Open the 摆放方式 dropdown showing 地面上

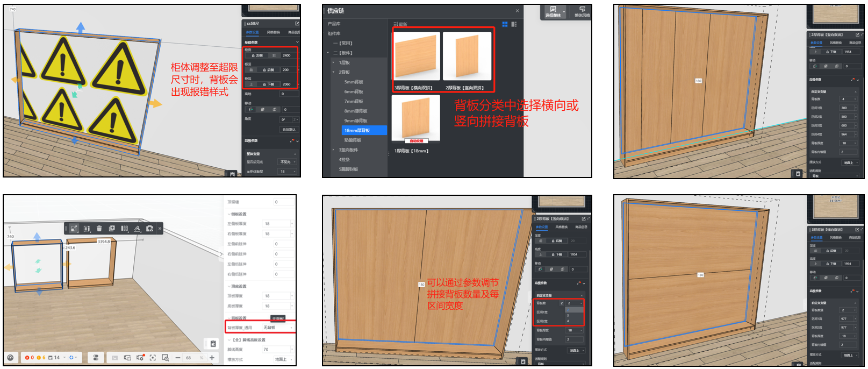[283, 359]
